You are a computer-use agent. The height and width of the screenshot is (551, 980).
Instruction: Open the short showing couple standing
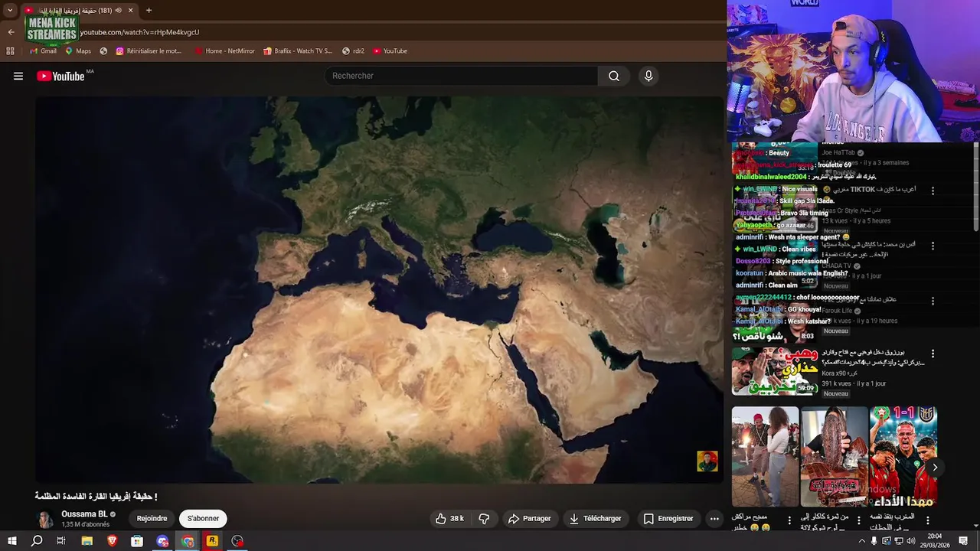[x=765, y=456]
